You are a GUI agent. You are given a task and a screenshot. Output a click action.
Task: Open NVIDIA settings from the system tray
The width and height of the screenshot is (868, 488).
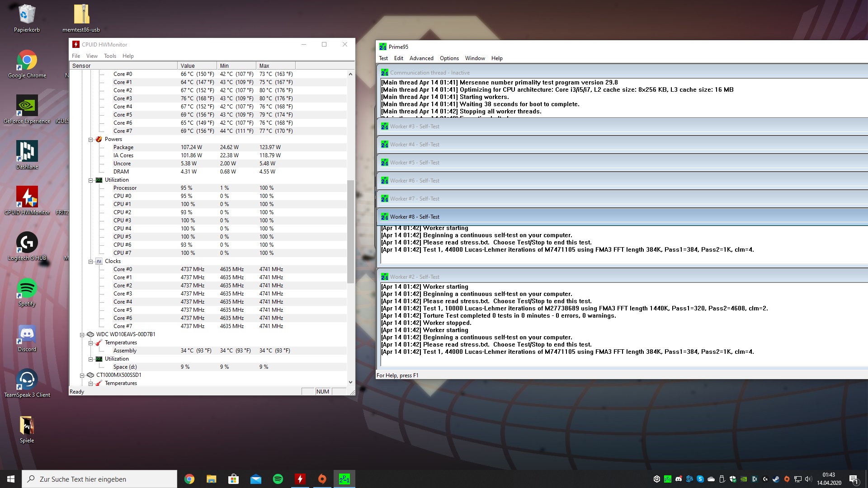click(x=744, y=479)
